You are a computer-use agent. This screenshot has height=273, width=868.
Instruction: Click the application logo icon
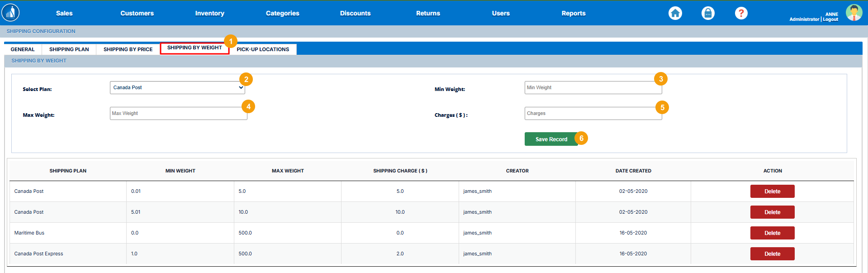[10, 13]
